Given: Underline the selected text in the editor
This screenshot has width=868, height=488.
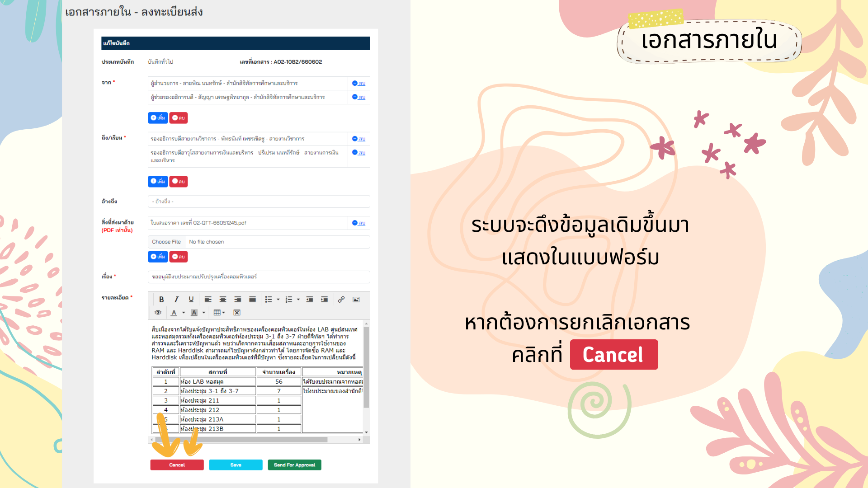Looking at the screenshot, I should (191, 300).
